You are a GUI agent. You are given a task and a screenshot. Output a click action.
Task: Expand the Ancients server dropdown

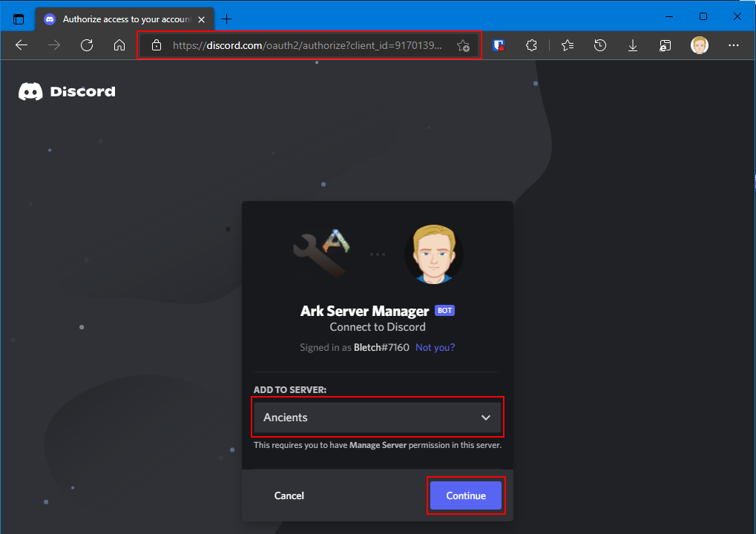[x=377, y=418]
